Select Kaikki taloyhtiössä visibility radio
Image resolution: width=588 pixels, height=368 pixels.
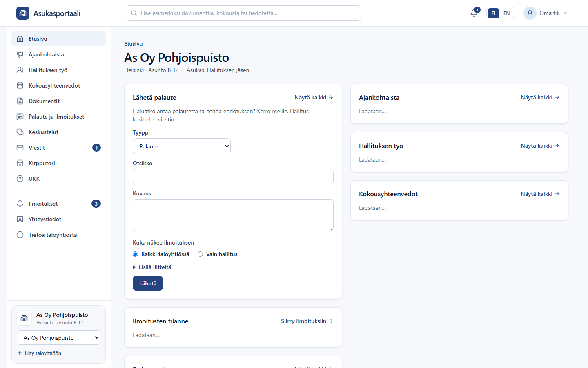(x=136, y=254)
